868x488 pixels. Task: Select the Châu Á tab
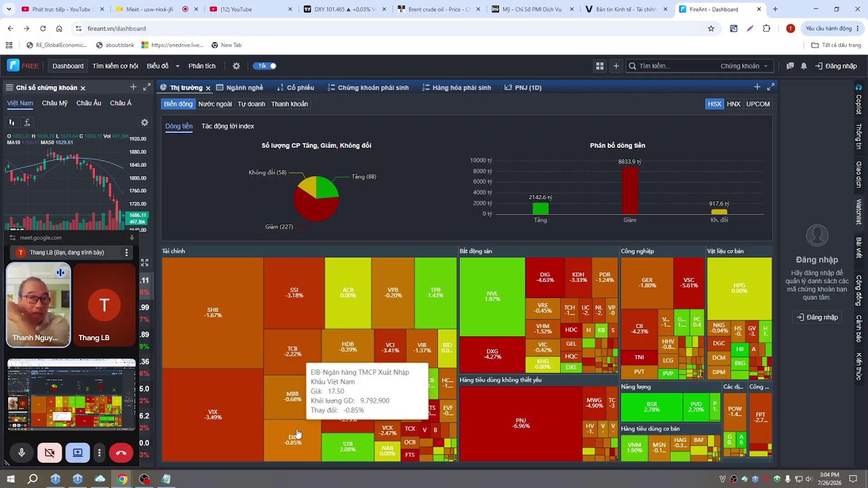(x=121, y=103)
